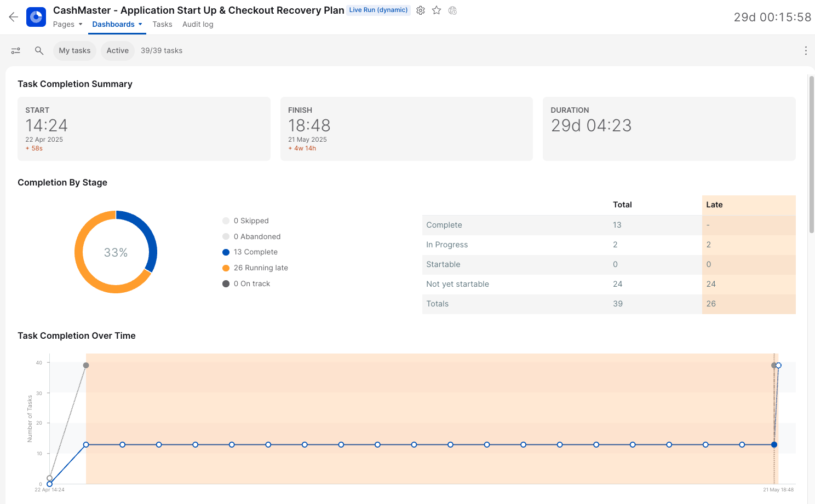The width and height of the screenshot is (815, 504).
Task: Click the globe icon next to star
Action: (452, 10)
